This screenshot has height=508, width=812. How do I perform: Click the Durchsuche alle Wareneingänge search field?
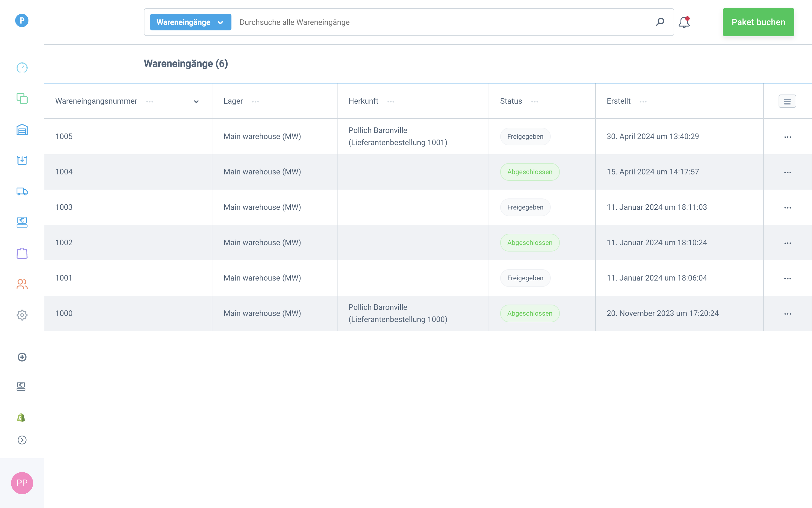tap(443, 22)
